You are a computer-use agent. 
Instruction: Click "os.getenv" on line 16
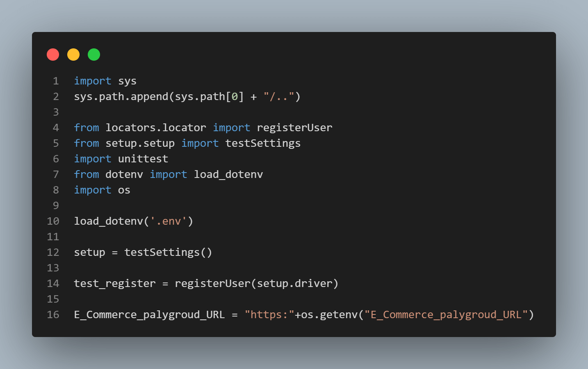(329, 315)
